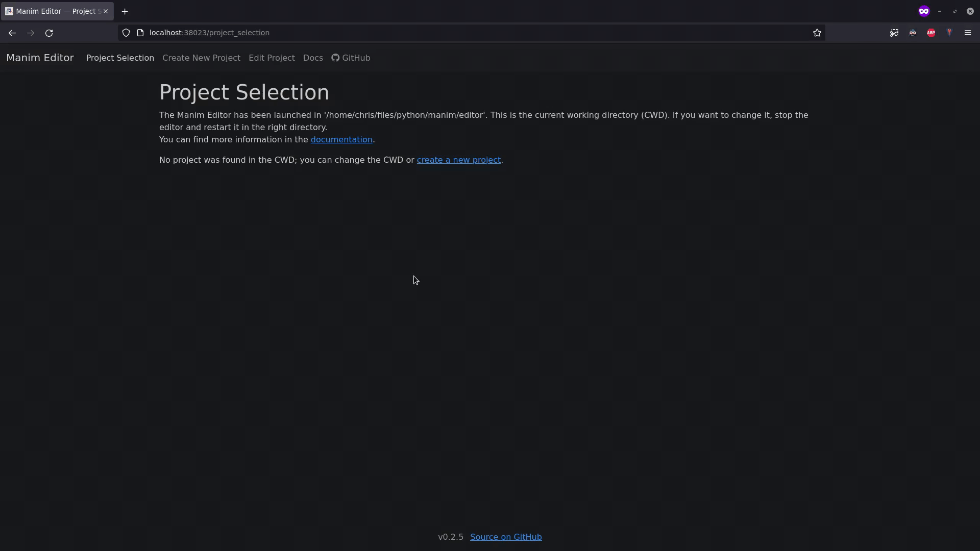Click the page security icon beside the URL
This screenshot has height=551, width=980.
(140, 32)
